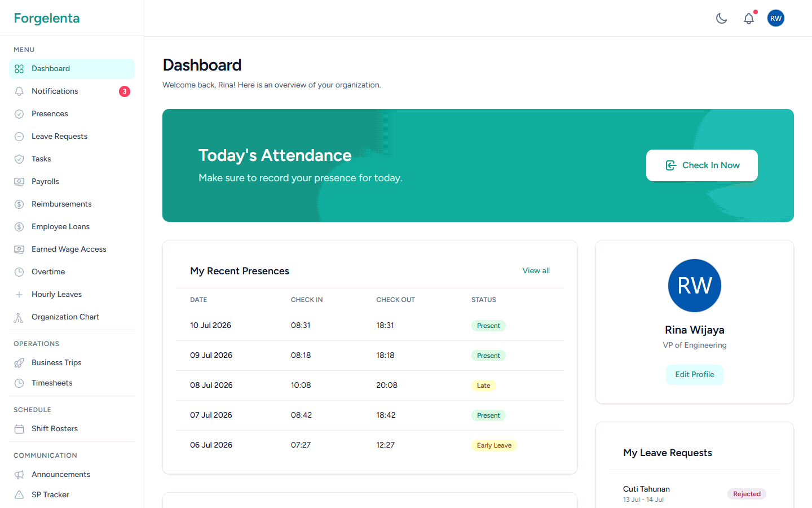Click the Dashboard grid icon in sidebar
The width and height of the screenshot is (812, 508).
[19, 69]
